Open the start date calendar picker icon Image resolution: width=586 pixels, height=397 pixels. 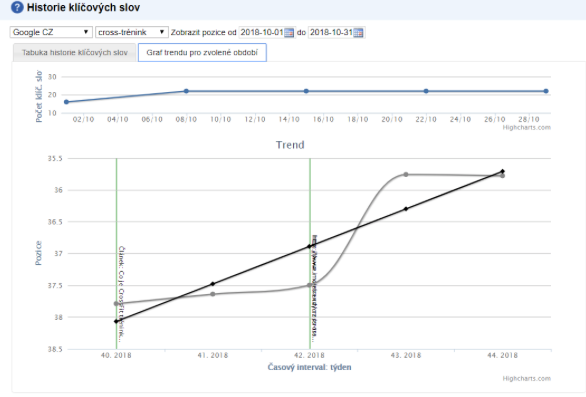tap(289, 33)
